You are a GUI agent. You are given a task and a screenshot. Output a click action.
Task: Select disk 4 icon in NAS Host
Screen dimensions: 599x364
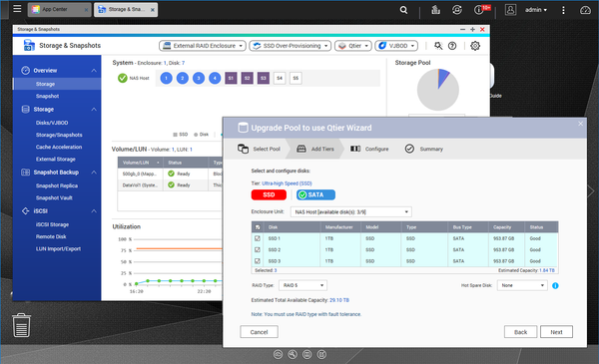(215, 78)
